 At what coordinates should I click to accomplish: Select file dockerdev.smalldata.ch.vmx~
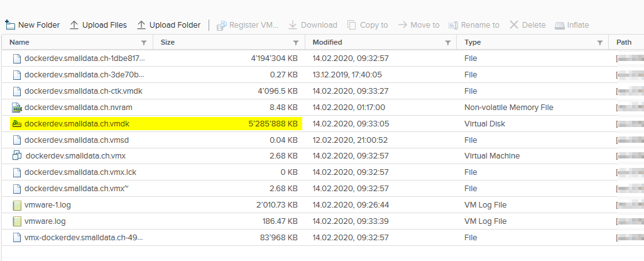click(x=77, y=189)
